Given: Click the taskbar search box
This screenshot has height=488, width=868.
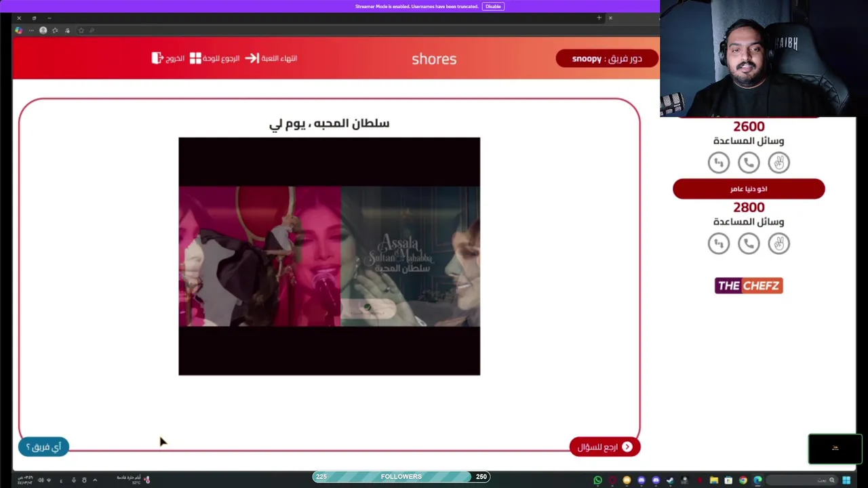Looking at the screenshot, I should 802,481.
